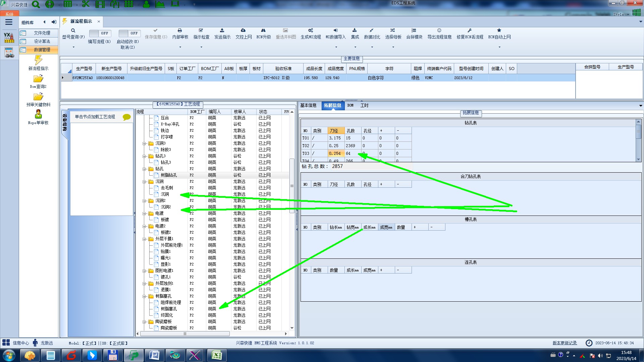This screenshot has width=644, height=362.
Task: Click 选择母板 shuffle icon
Action: (x=393, y=31)
